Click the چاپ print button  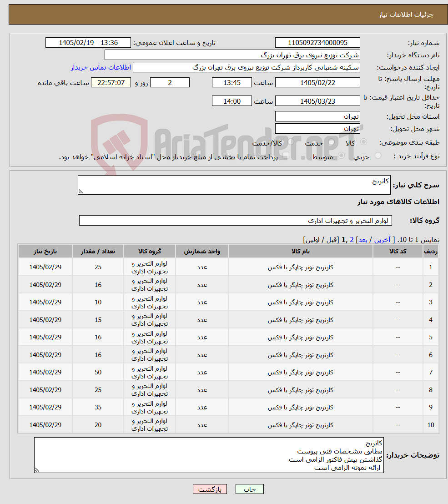(249, 489)
